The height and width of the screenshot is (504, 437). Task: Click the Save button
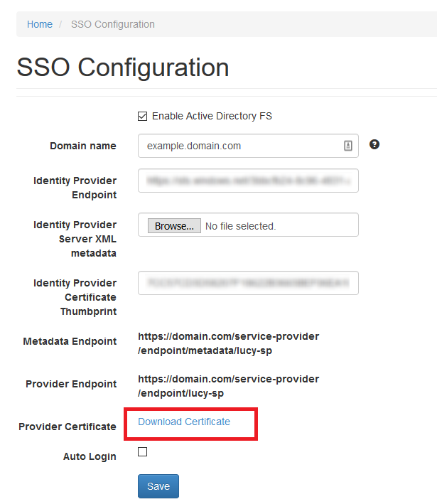click(x=158, y=486)
